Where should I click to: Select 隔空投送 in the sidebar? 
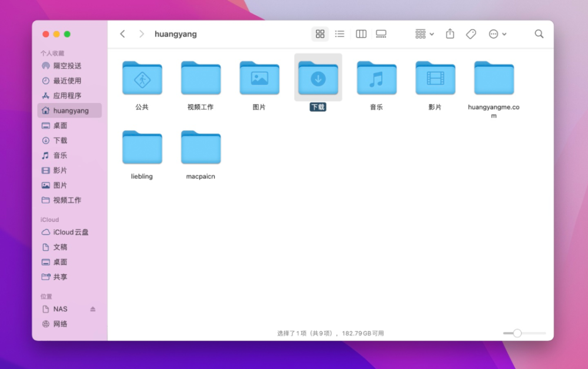coord(67,66)
